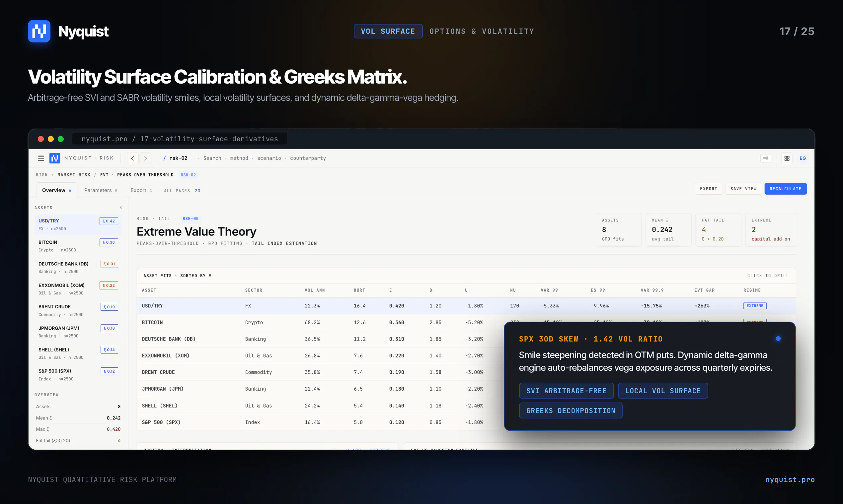Select SHELL (SHEL) in the sidebar
This screenshot has height=504, width=843.
[x=78, y=353]
